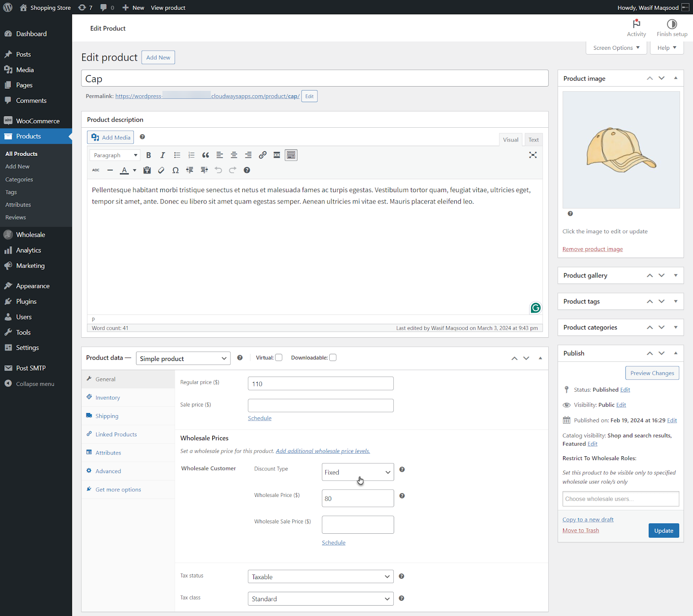Image resolution: width=693 pixels, height=616 pixels.
Task: Clear formatting eraser icon
Action: 161,170
